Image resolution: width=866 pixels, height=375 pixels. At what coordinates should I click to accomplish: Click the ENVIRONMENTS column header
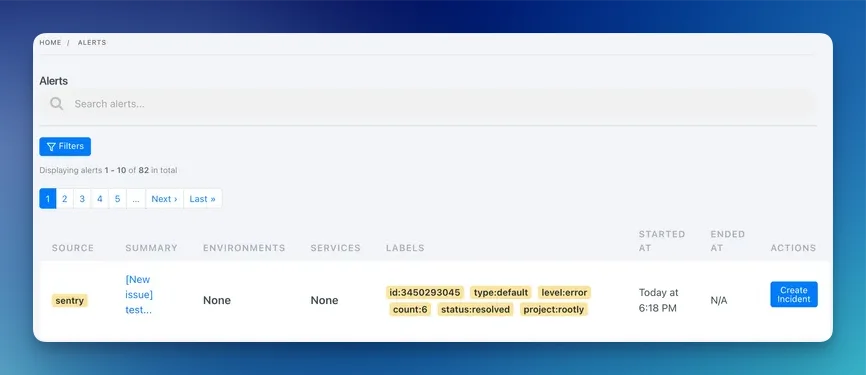coord(244,248)
